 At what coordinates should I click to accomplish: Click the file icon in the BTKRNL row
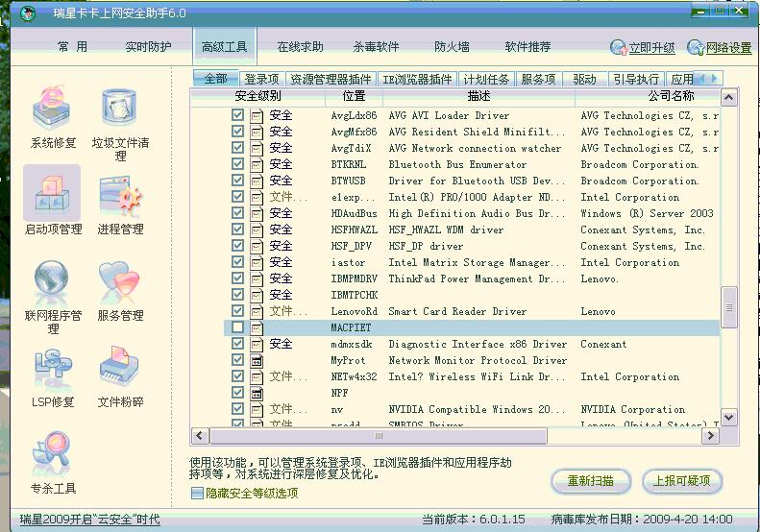click(257, 165)
